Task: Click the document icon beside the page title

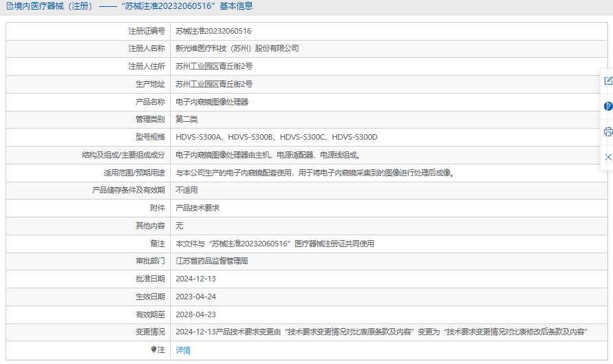Action: tap(10, 6)
